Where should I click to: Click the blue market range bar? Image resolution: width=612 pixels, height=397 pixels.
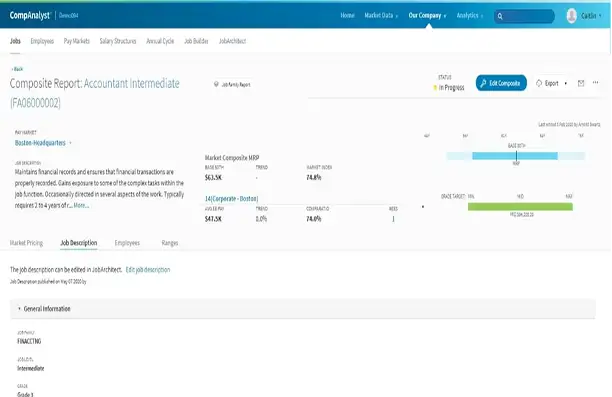tap(515, 156)
